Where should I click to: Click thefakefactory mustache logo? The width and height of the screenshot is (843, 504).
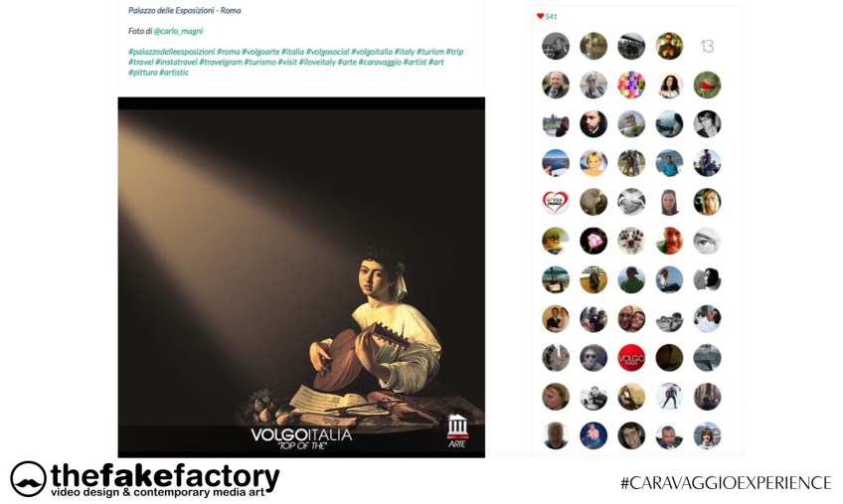click(x=28, y=479)
